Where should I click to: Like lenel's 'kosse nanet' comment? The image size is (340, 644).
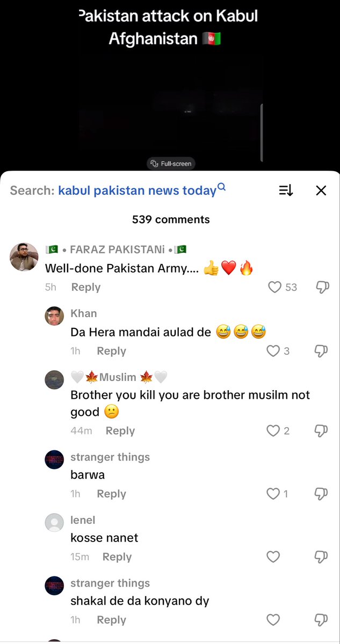[273, 557]
